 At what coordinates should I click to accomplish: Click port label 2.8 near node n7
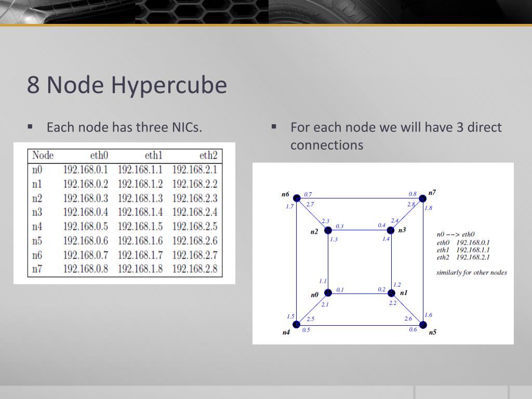coord(411,204)
